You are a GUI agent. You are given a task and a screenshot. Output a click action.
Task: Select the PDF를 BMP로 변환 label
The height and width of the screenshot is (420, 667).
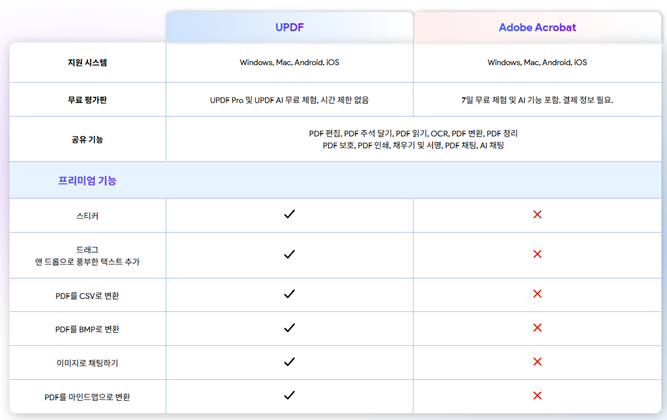[87, 329]
